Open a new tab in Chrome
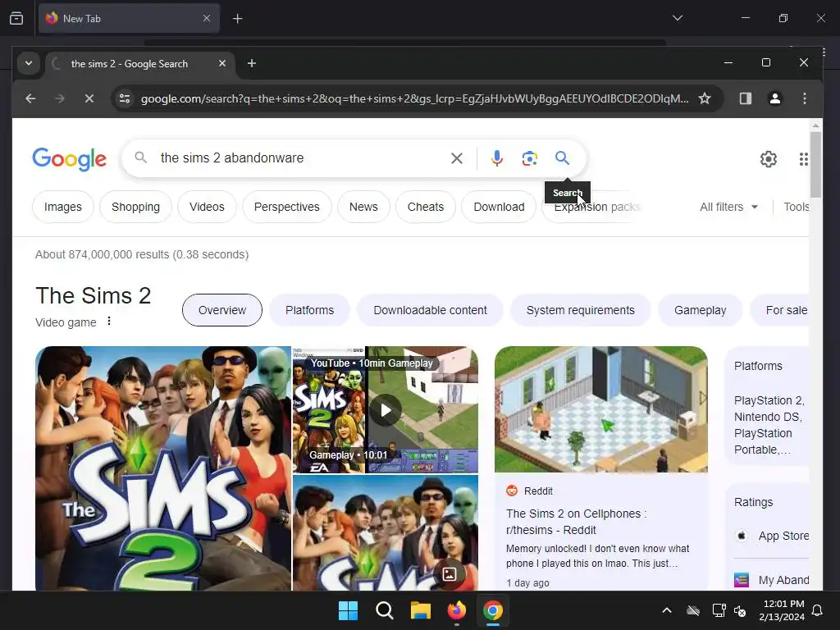The height and width of the screenshot is (630, 840). [x=251, y=63]
